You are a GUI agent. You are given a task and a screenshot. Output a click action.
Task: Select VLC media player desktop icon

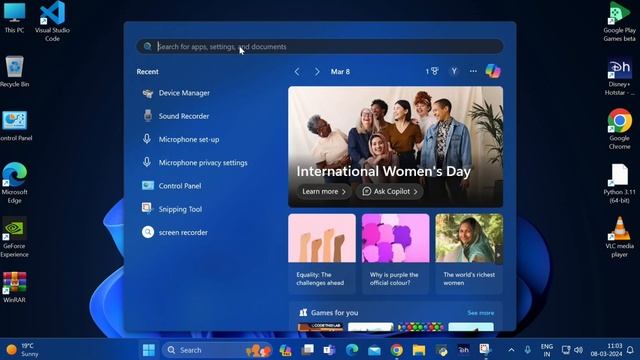[619, 237]
